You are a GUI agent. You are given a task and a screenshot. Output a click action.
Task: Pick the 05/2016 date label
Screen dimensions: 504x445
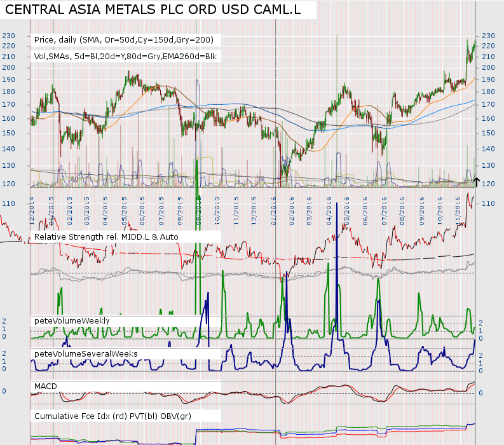(x=346, y=211)
